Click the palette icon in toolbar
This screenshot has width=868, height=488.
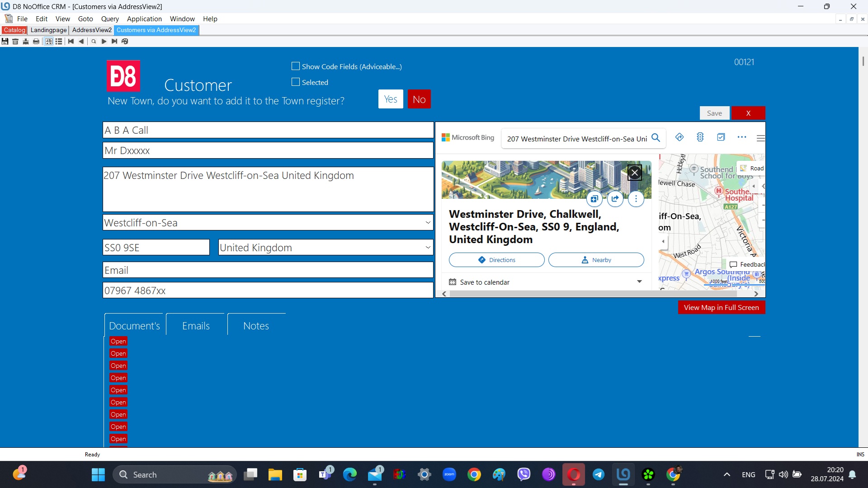click(x=125, y=41)
